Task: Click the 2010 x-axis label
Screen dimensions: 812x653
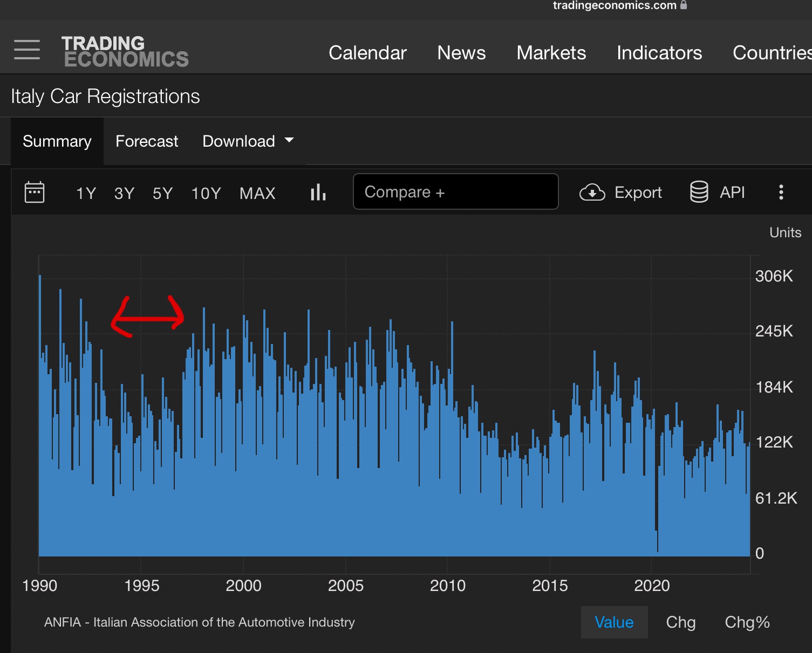Action: click(x=447, y=586)
